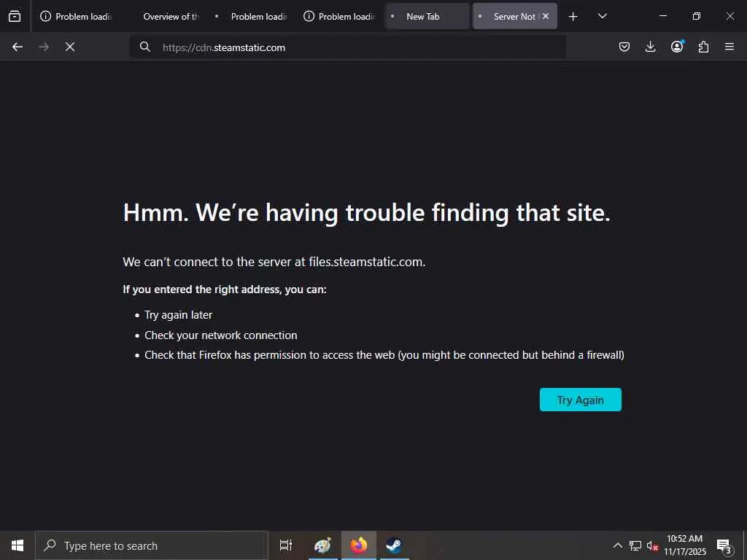Click text 'files.steamstatic.com' in error message
The height and width of the screenshot is (560, 747).
click(366, 262)
